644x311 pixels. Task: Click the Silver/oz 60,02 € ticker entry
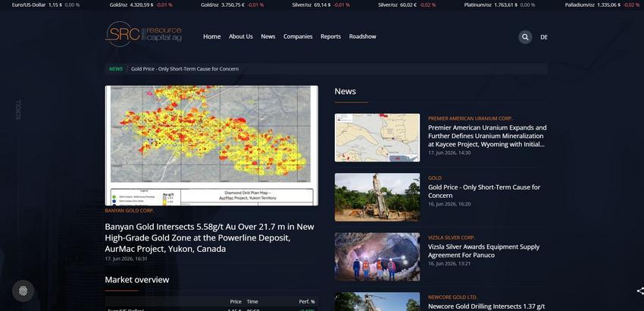pos(407,5)
